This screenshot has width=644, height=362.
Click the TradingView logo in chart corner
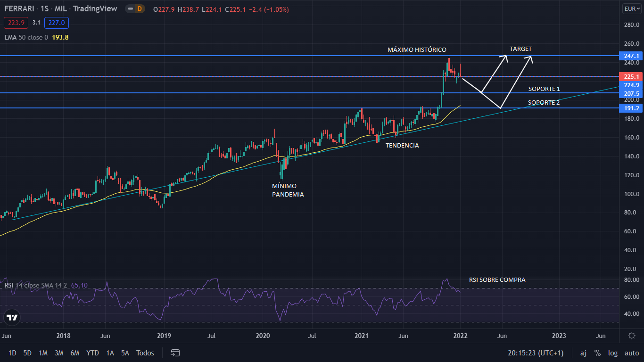point(12,317)
